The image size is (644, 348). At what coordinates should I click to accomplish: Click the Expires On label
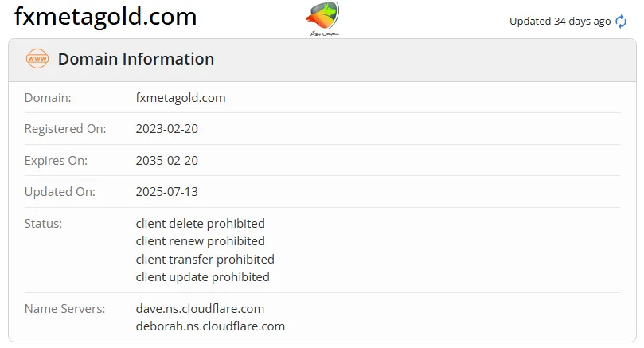[56, 160]
